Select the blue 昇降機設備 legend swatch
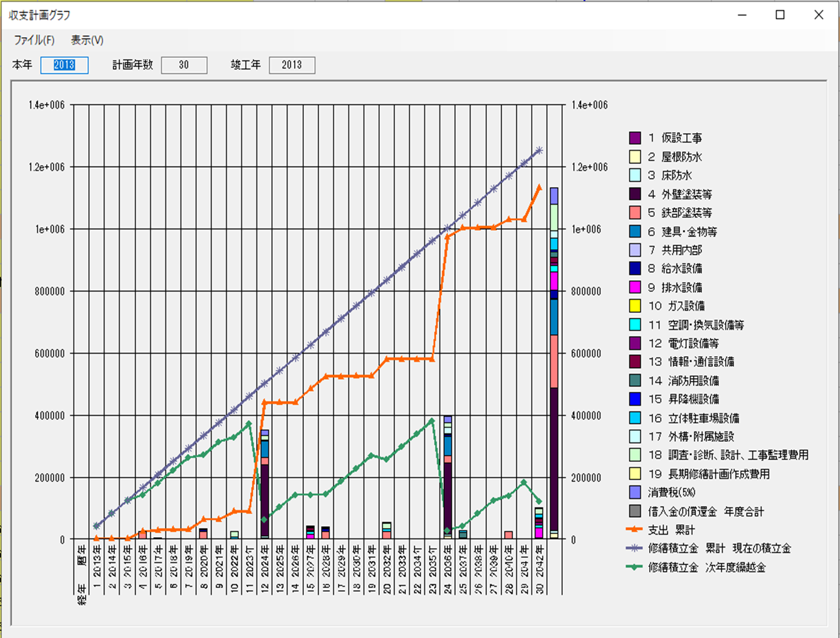This screenshot has width=840, height=638. tap(635, 399)
